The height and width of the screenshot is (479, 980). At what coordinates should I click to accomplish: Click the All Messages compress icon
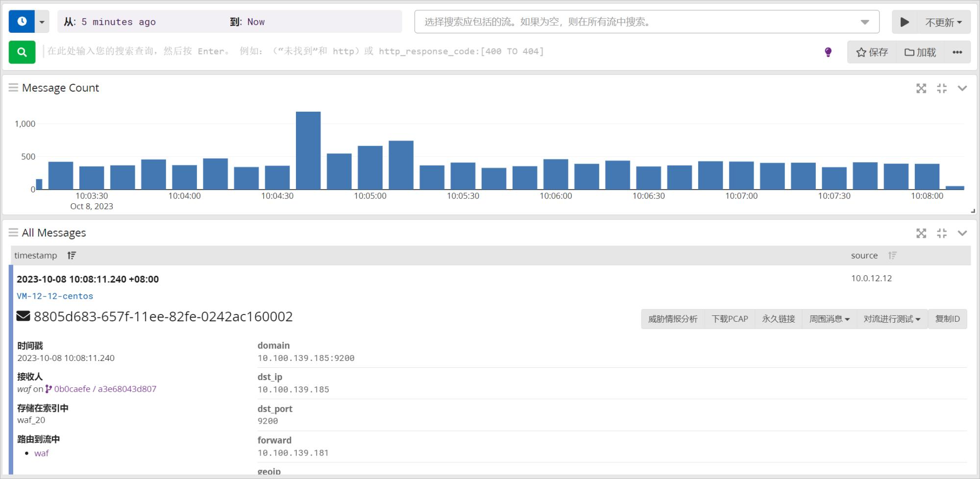(x=942, y=233)
